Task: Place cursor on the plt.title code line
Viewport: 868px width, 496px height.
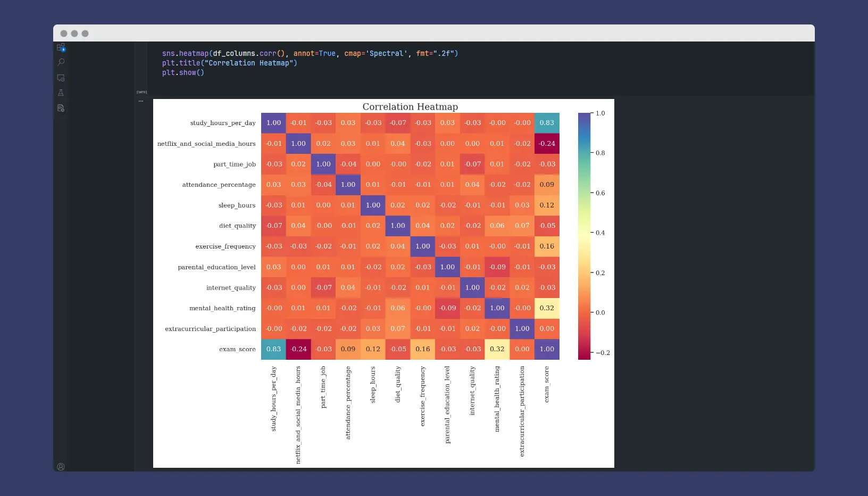Action: coord(229,63)
